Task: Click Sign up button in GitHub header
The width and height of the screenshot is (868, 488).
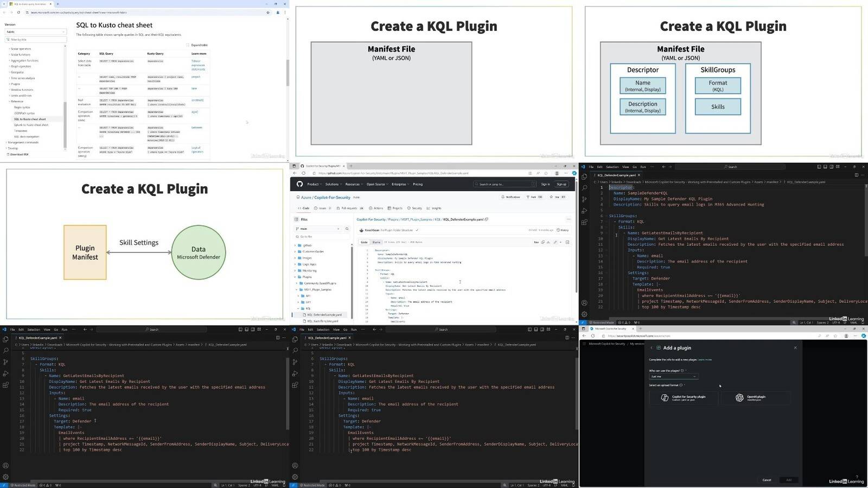Action: 561,184
